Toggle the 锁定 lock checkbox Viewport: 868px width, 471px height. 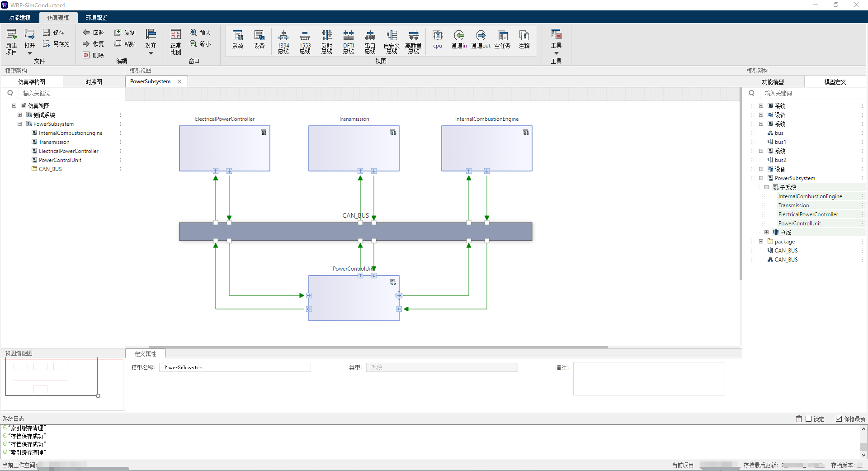809,419
